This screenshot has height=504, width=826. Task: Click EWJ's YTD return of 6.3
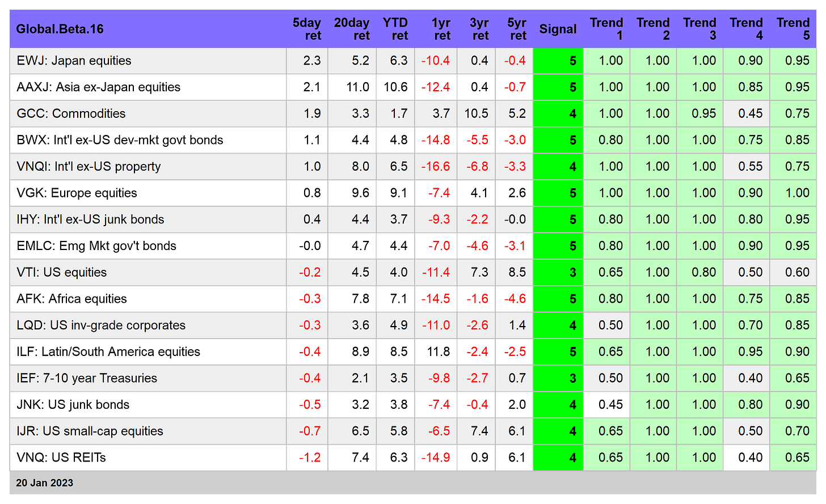[x=399, y=61]
